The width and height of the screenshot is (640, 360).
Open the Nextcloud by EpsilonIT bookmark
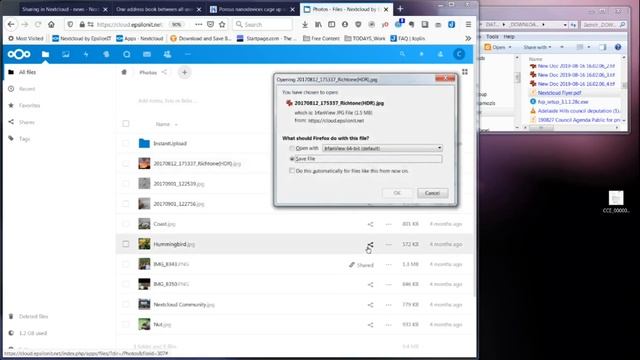[82, 38]
